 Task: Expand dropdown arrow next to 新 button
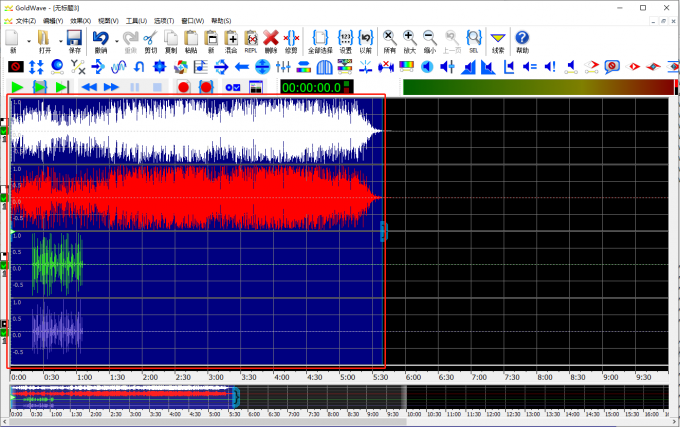point(29,42)
